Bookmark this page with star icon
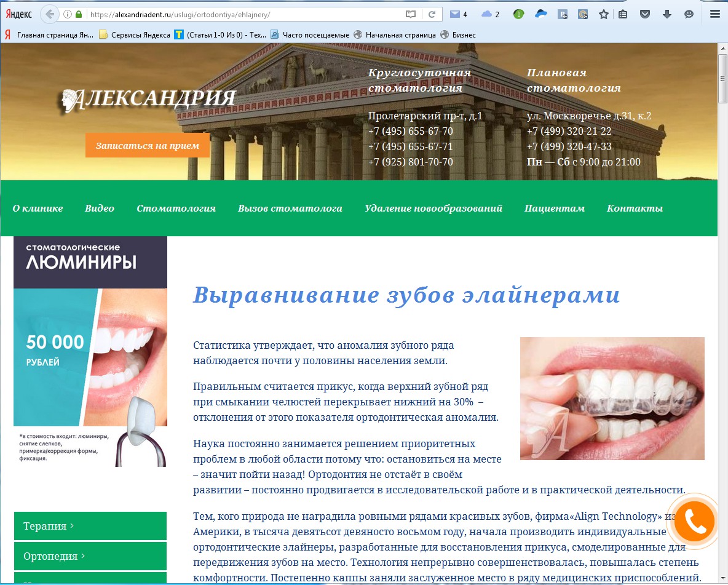Viewport: 728px width, 585px height. [604, 14]
